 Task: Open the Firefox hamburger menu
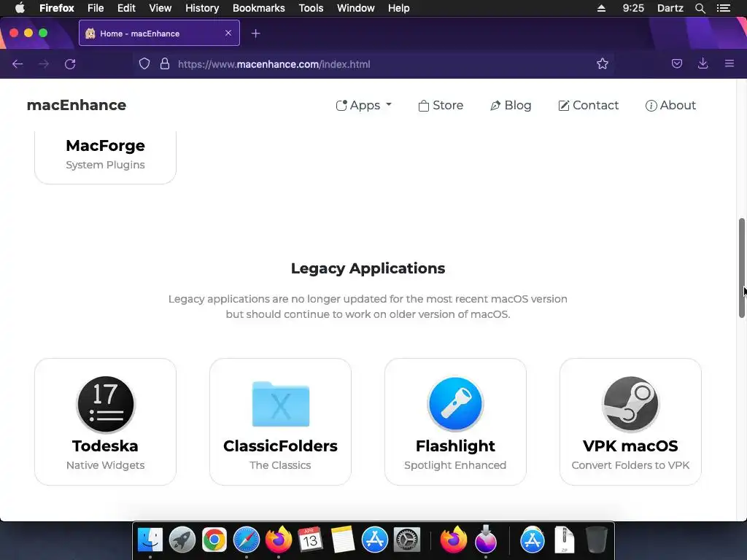coord(729,63)
